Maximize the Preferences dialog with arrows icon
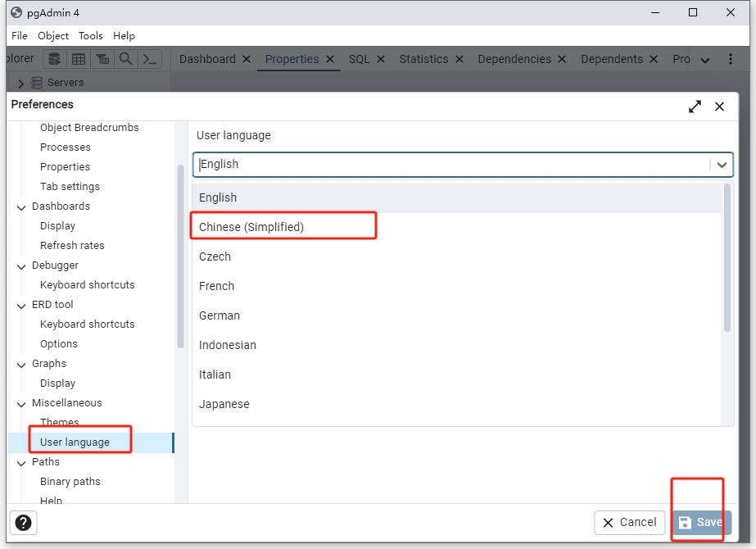 (x=695, y=107)
